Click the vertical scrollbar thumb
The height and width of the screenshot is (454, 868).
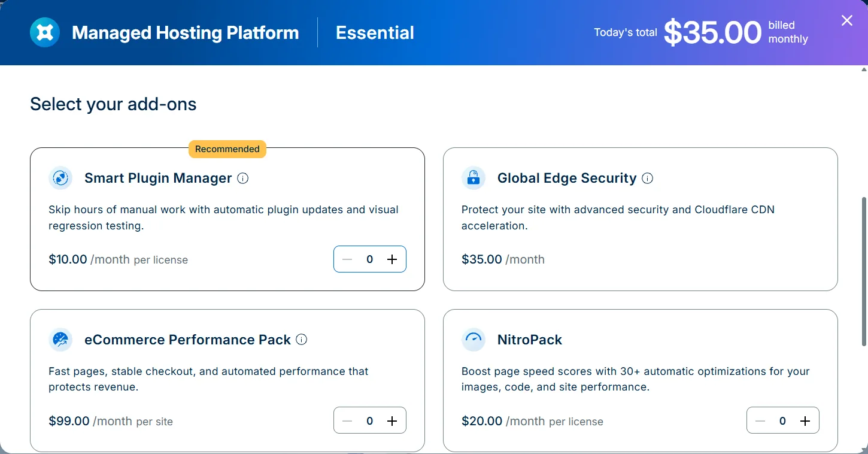click(x=864, y=271)
